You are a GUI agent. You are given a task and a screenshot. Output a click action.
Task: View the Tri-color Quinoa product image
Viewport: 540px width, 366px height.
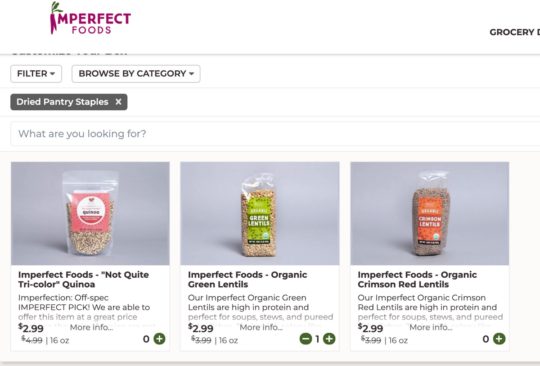tap(90, 213)
